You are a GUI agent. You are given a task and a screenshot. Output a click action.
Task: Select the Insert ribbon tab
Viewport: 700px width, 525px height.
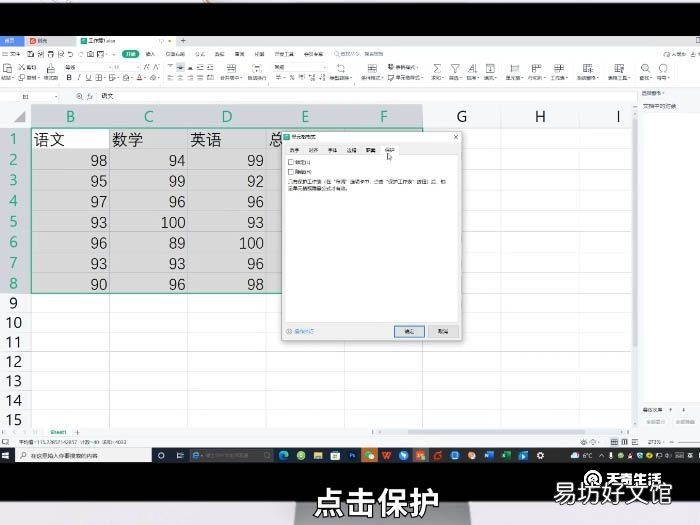(x=150, y=54)
